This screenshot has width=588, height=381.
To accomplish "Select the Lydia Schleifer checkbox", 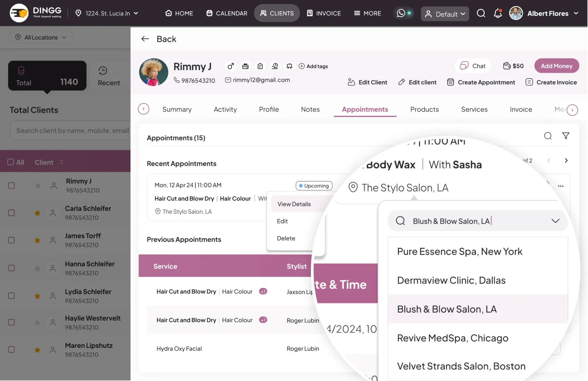I will [11, 295].
